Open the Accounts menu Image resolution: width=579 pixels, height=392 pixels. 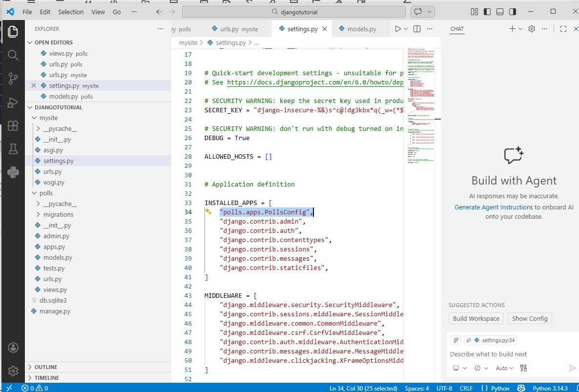pos(13,348)
